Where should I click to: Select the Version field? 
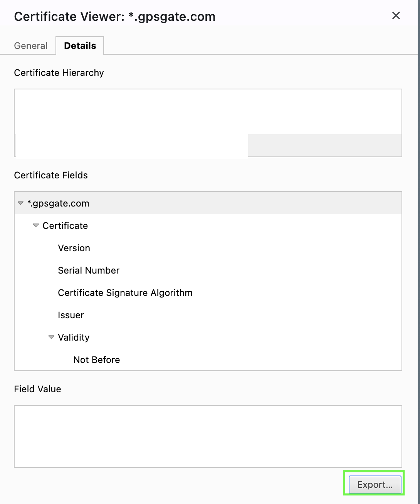(x=208, y=248)
